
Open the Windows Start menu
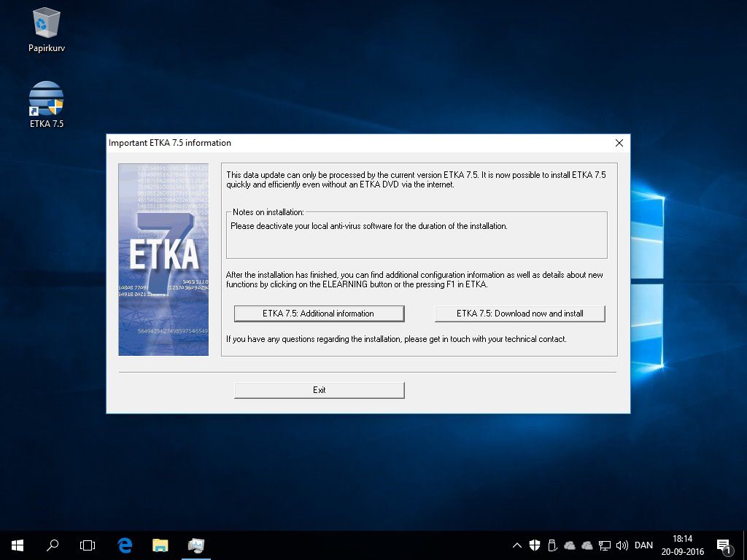(18, 545)
